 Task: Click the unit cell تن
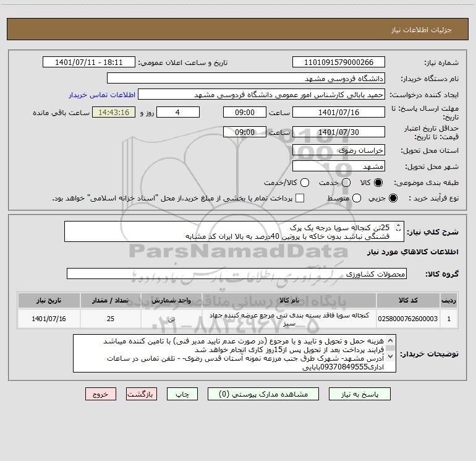tap(171, 319)
